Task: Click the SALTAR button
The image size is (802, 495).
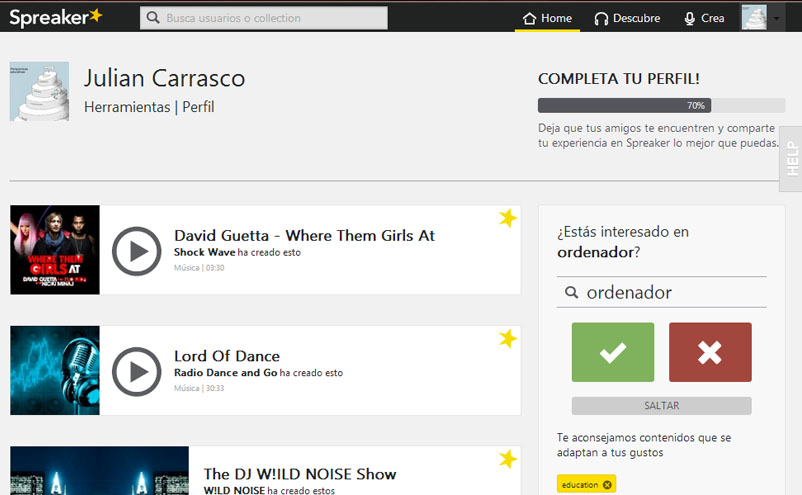Action: pyautogui.click(x=661, y=406)
